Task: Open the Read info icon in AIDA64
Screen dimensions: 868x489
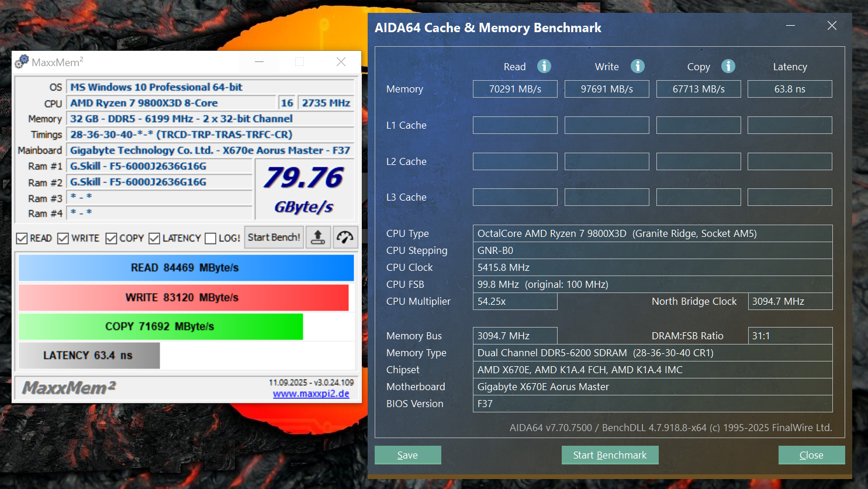Action: (544, 66)
